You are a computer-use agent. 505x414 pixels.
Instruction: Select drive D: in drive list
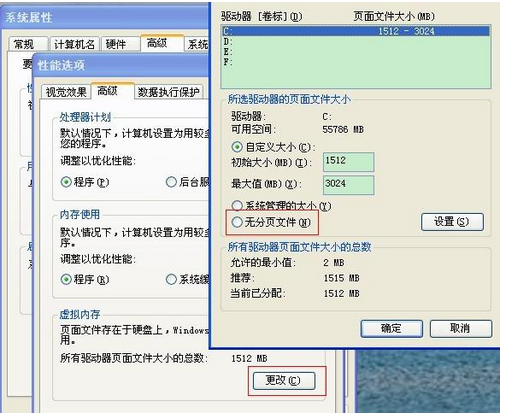click(356, 41)
